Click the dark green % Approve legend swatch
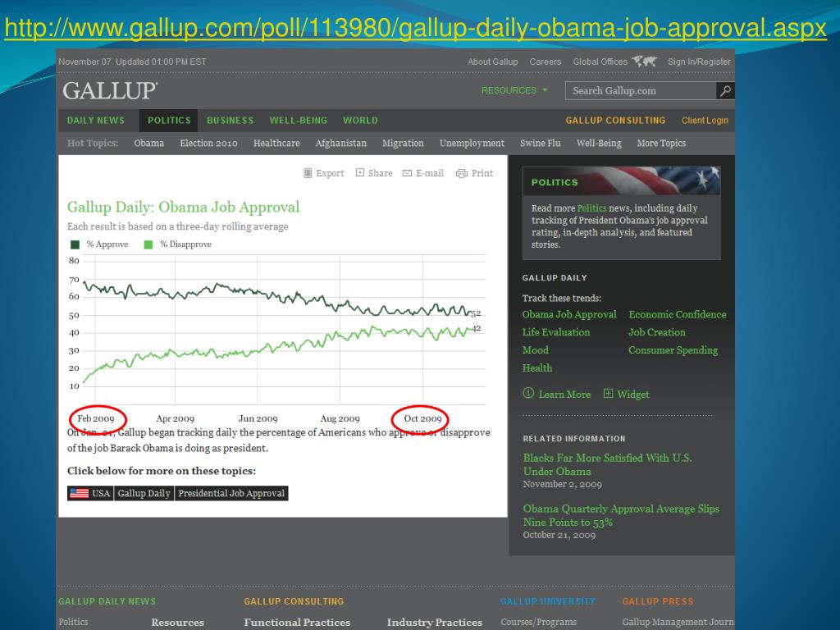 tap(75, 244)
